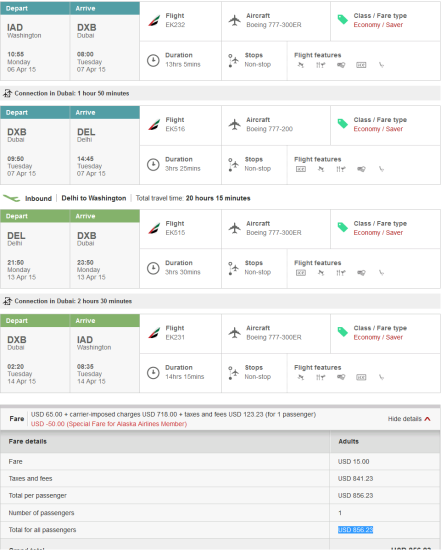
Task: Click Emirates logo next to flight EK232
Action: tap(154, 21)
